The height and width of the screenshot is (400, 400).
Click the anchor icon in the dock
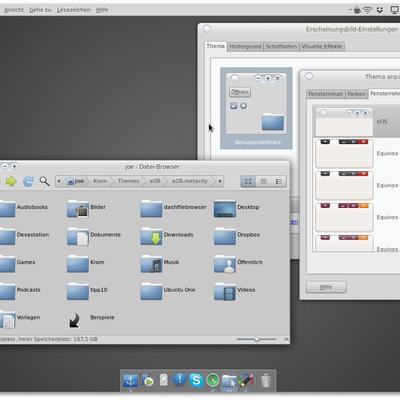[130, 380]
